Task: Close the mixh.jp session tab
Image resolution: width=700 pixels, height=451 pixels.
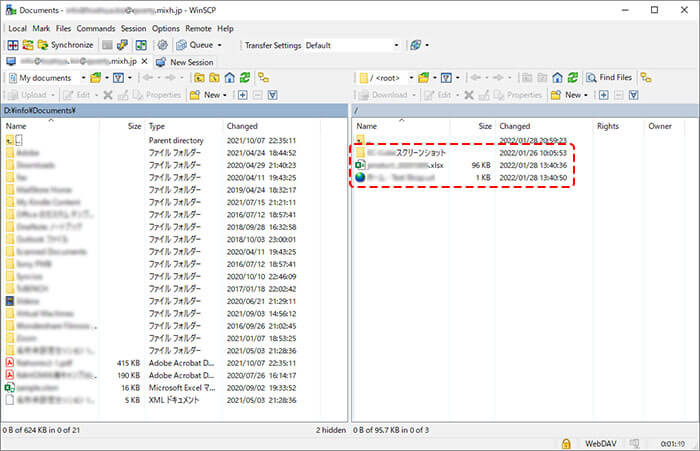Action: coord(144,62)
